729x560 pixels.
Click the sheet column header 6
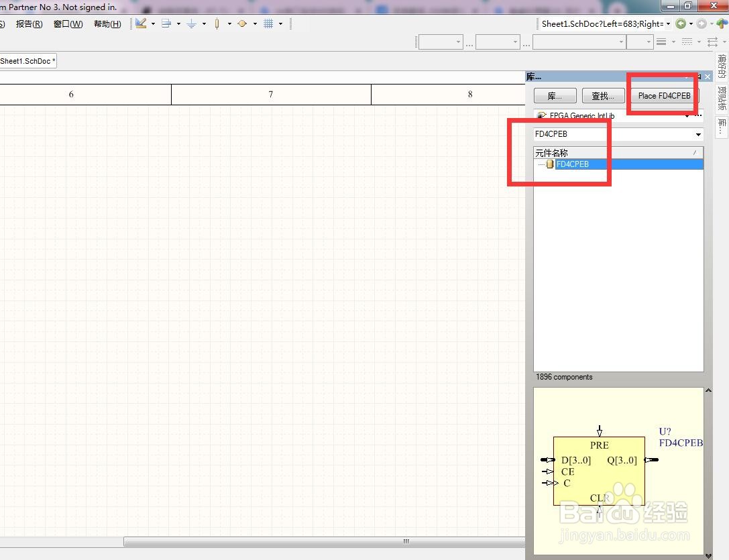71,95
